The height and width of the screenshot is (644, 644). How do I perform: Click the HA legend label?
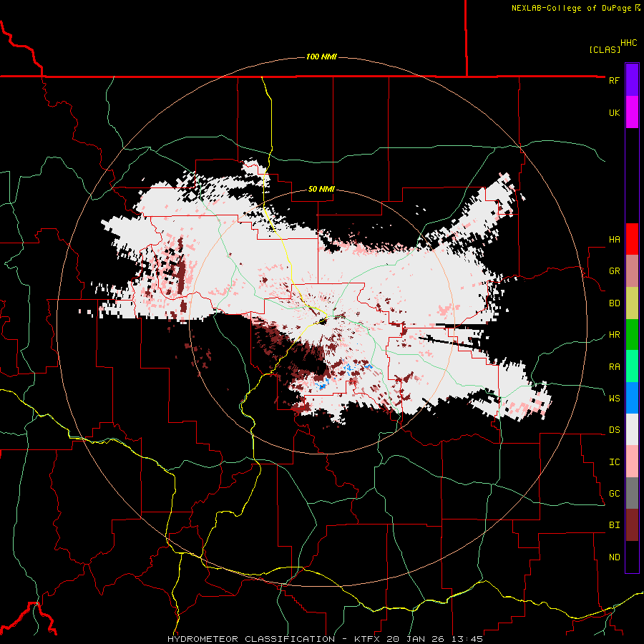pyautogui.click(x=614, y=240)
